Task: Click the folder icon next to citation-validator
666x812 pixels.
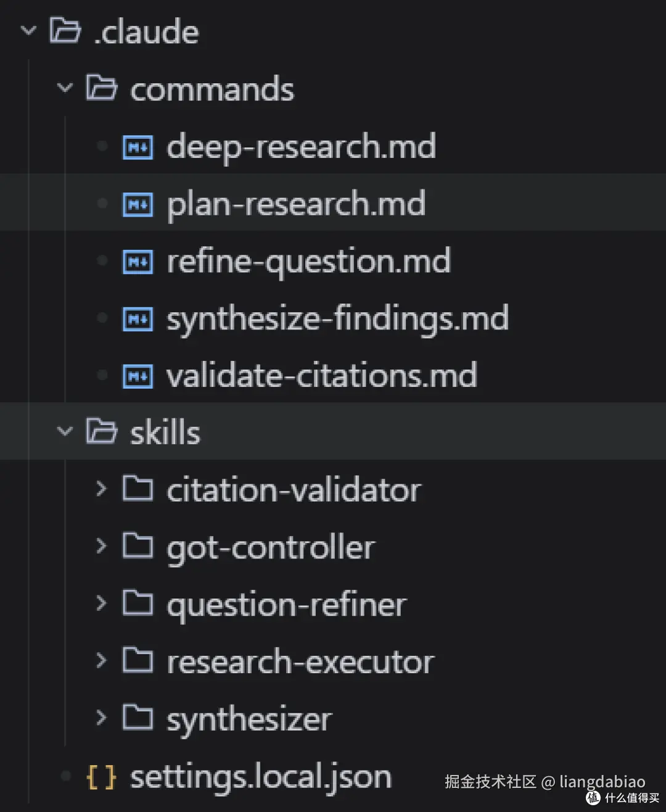Action: click(138, 488)
